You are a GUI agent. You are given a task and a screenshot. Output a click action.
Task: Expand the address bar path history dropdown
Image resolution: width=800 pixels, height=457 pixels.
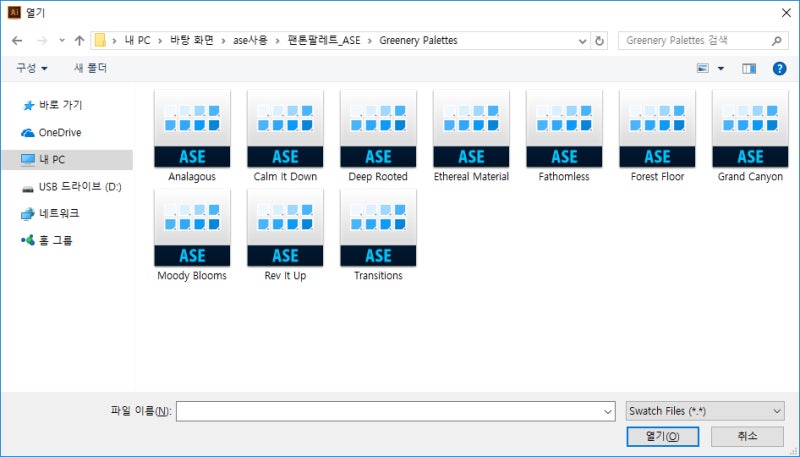(x=582, y=41)
